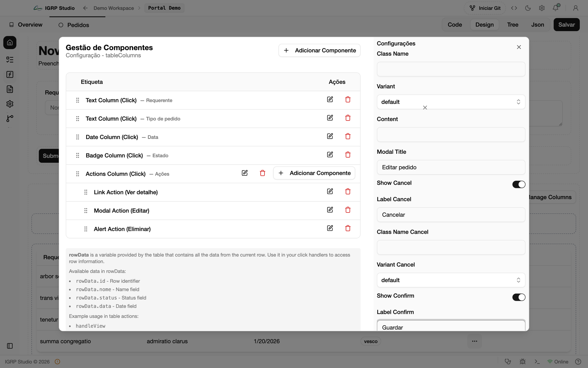Close the Configurações panel

click(519, 47)
